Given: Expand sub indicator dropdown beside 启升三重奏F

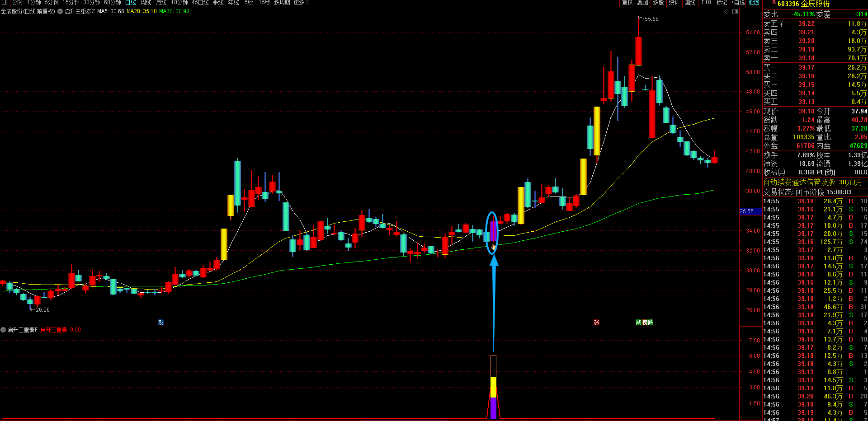Looking at the screenshot, I should pos(3,330).
